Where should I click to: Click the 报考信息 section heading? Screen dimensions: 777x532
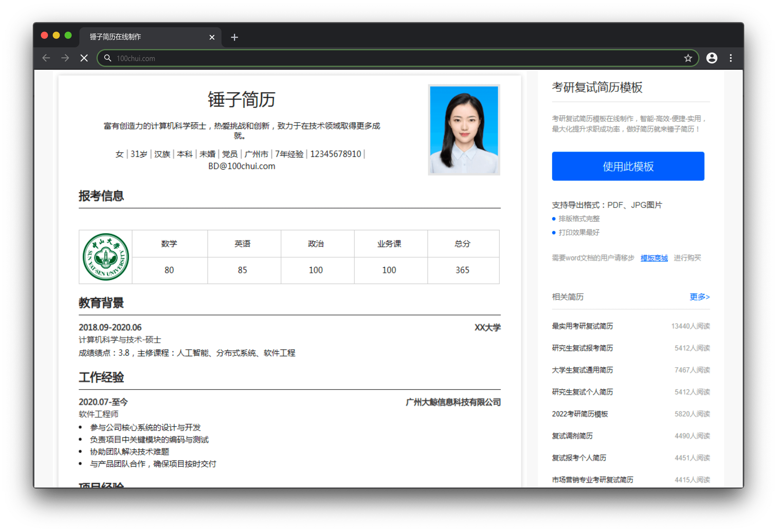(101, 196)
